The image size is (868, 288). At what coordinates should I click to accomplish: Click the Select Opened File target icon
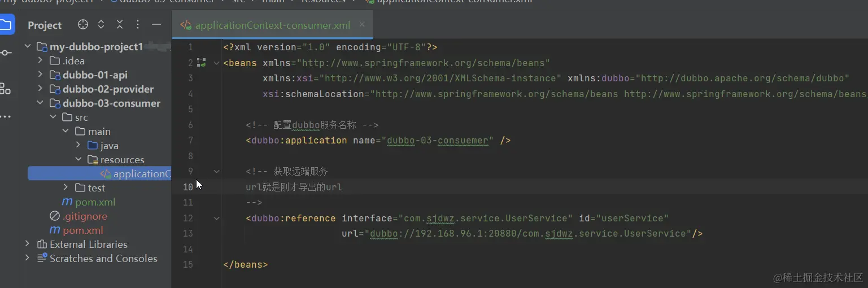pos(83,25)
